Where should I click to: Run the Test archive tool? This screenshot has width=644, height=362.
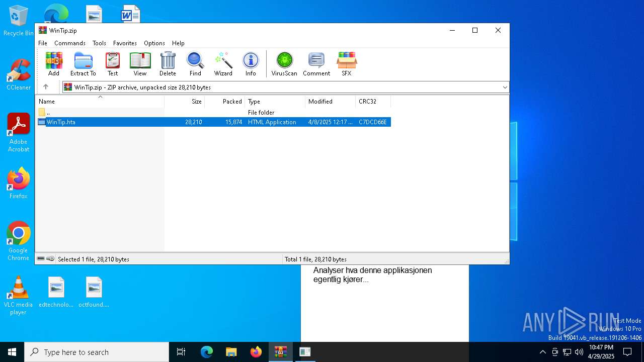click(113, 64)
